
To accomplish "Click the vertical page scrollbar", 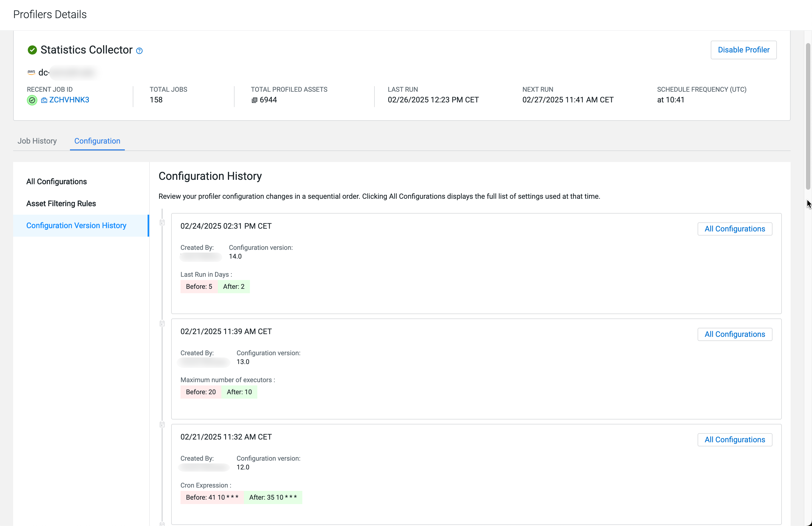I will click(808, 116).
